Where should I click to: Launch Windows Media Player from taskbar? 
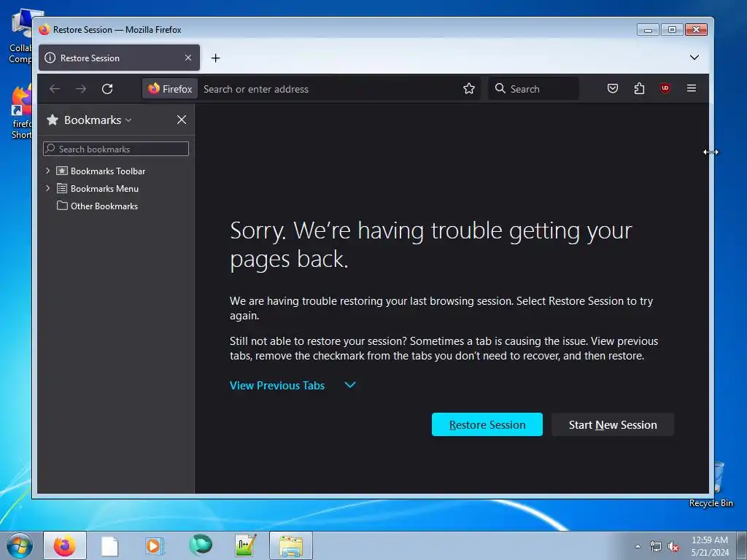pos(155,545)
